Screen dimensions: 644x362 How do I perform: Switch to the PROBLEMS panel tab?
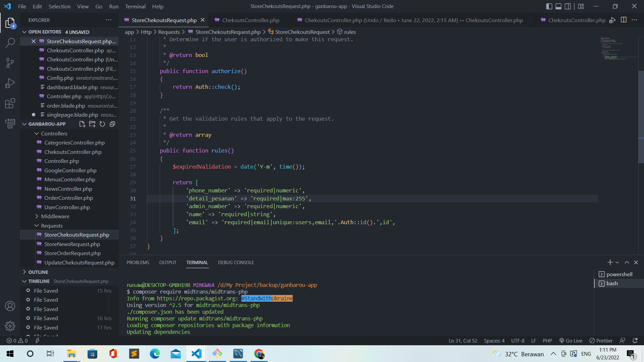(138, 262)
